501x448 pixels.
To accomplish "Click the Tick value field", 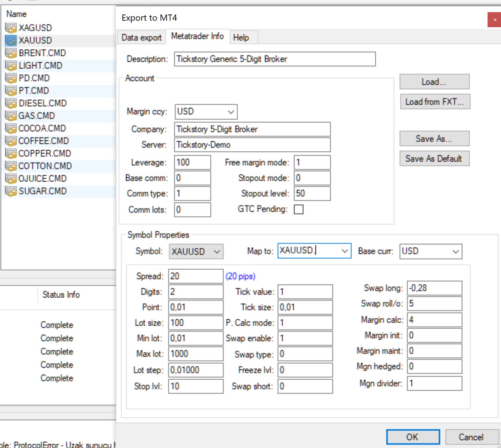I will 305,292.
